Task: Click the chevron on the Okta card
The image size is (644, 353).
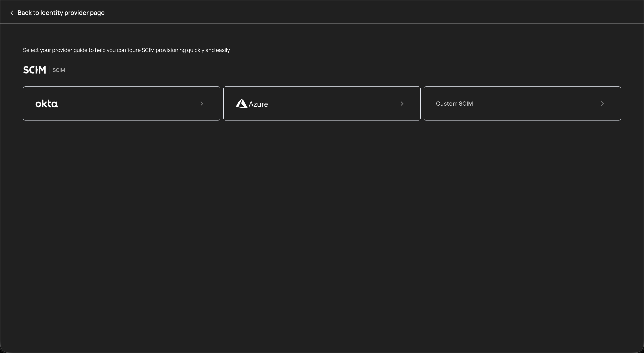Action: click(x=202, y=103)
